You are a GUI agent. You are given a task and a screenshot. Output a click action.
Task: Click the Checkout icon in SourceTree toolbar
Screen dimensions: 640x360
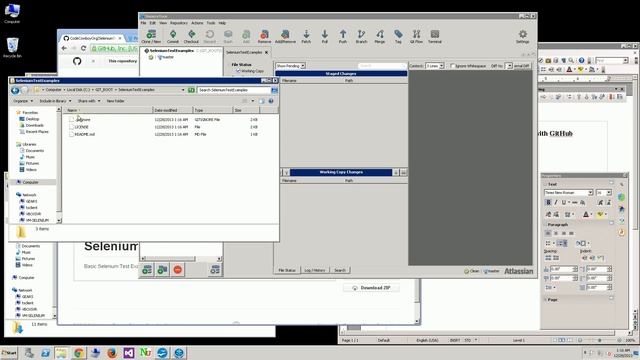[x=191, y=36]
